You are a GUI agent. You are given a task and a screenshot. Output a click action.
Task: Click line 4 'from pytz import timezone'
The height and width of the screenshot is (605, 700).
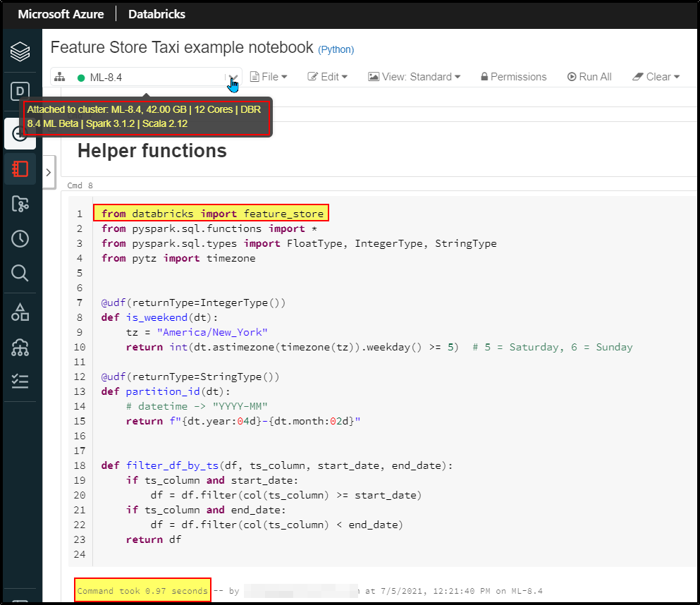pyautogui.click(x=178, y=258)
